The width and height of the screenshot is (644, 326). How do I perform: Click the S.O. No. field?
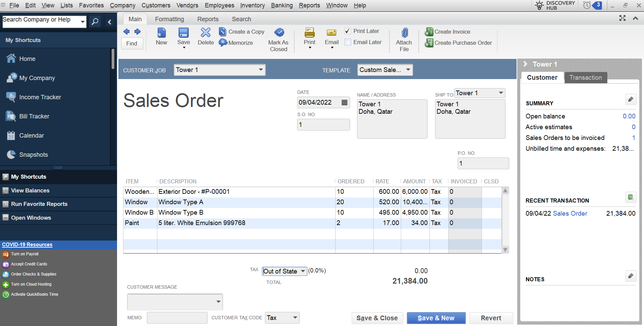click(x=324, y=124)
